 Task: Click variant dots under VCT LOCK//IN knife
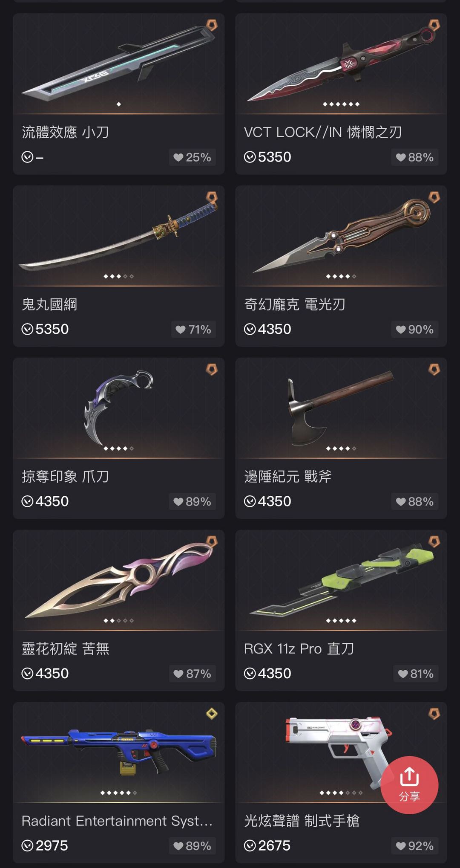point(341,104)
